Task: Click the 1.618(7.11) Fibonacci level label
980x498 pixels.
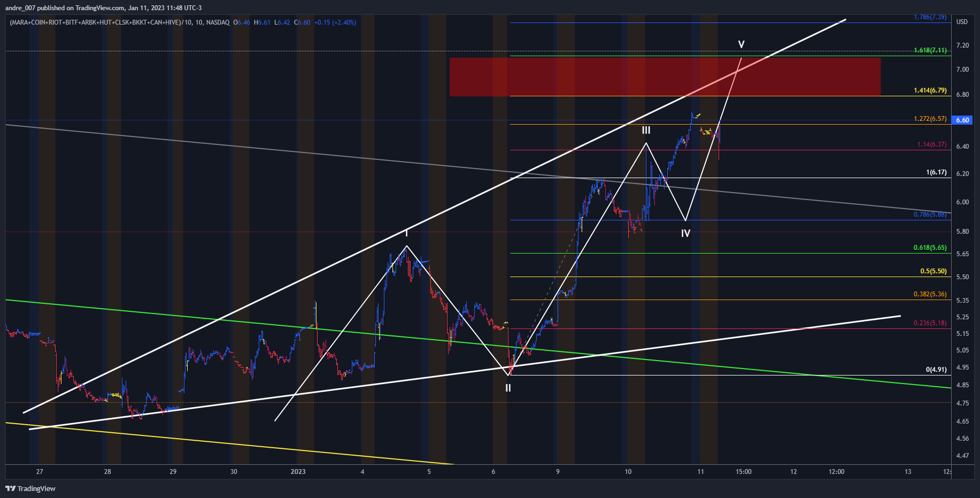Action: (x=930, y=50)
